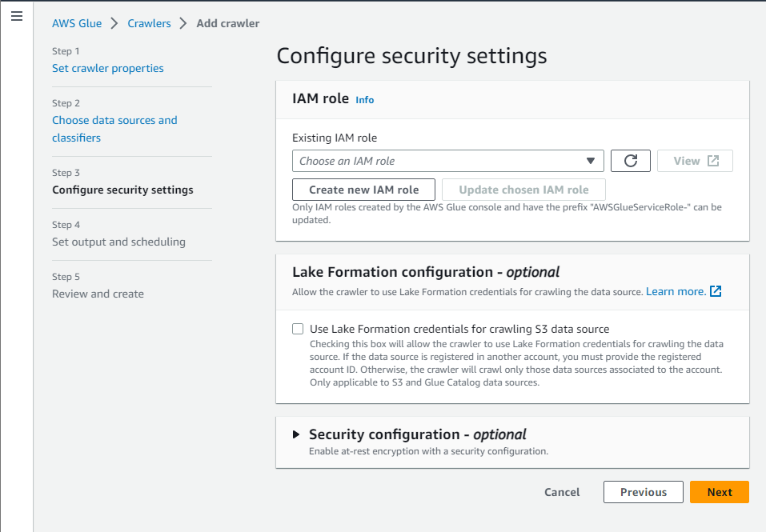Cancel the crawler creation

pyautogui.click(x=562, y=492)
